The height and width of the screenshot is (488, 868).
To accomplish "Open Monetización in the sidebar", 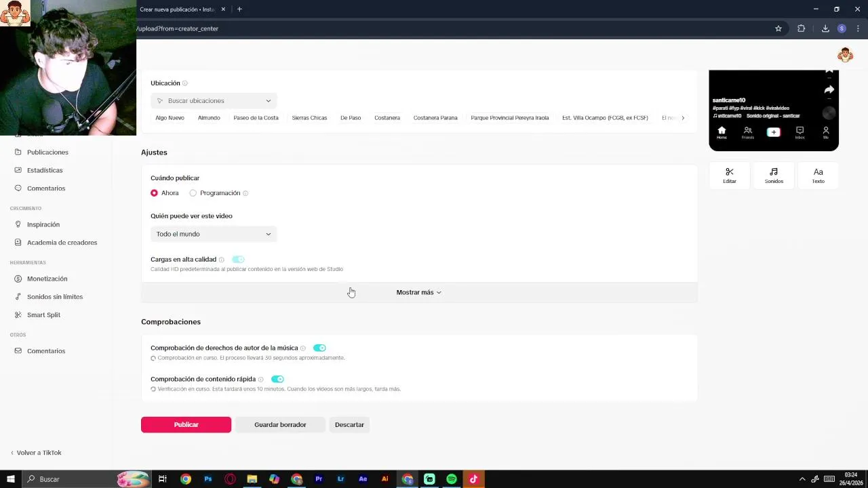I will click(47, 279).
